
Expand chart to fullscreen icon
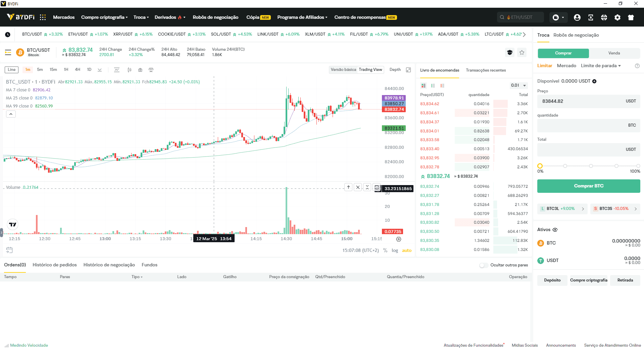408,70
